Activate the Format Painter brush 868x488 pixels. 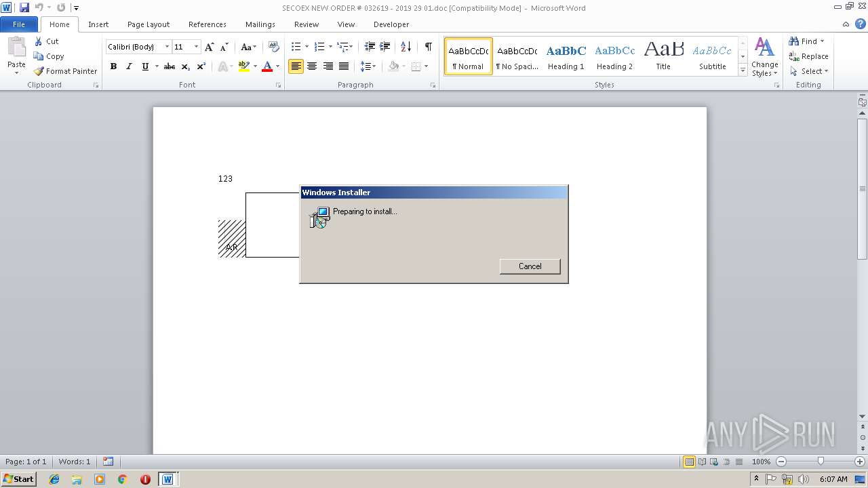65,71
